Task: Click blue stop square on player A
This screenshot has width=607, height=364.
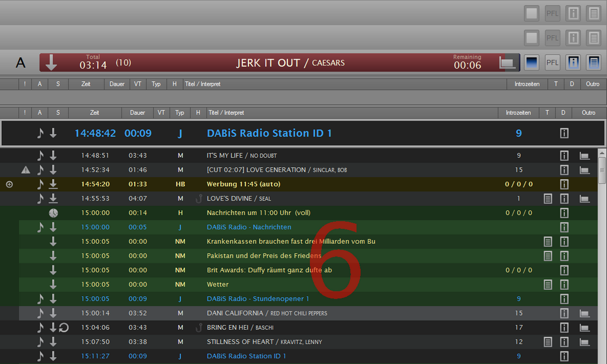Action: 532,63
